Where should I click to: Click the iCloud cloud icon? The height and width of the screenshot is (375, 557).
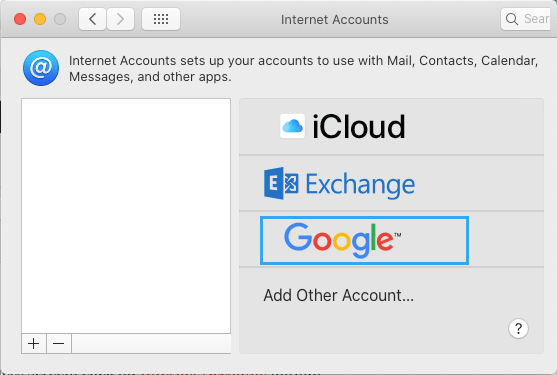point(292,126)
